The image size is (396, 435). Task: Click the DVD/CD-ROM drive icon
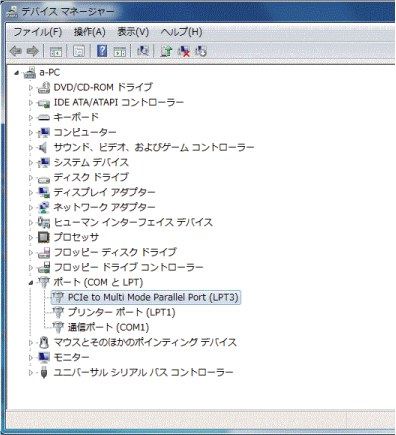(x=44, y=87)
